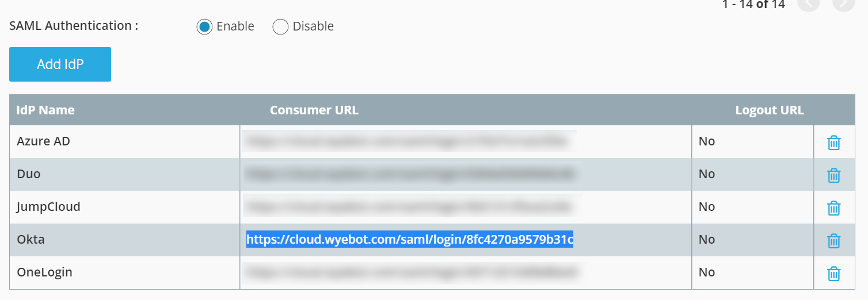Image resolution: width=868 pixels, height=300 pixels.
Task: Delete the Azure AD IdP entry
Action: click(x=833, y=143)
